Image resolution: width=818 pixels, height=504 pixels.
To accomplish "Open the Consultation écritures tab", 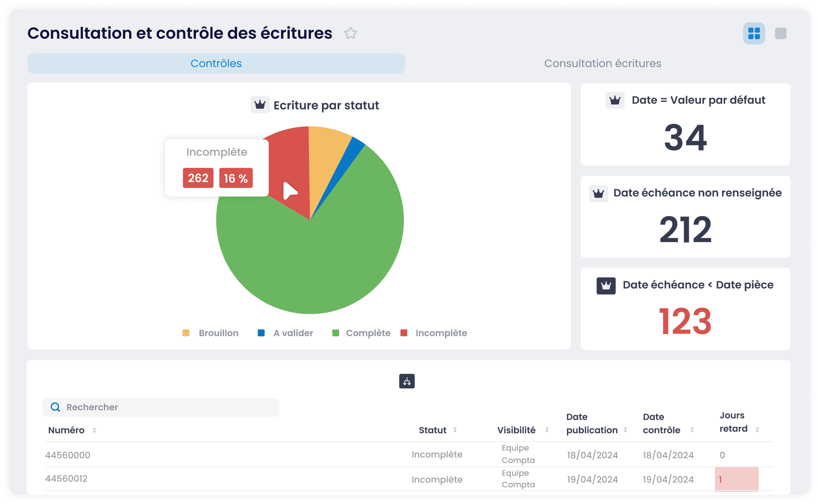I will (602, 63).
